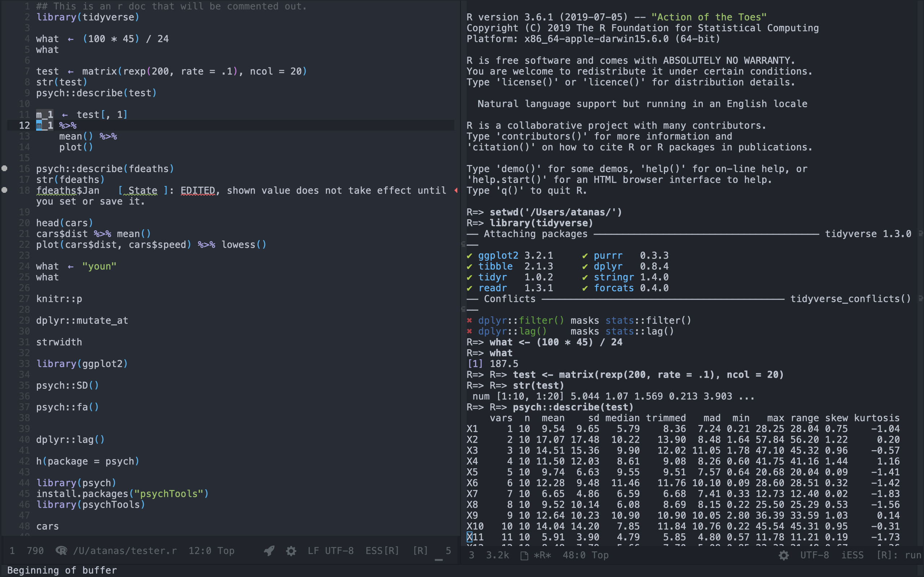Click the rocket icon in the left modeline
Viewport: 924px width, 577px height.
tap(269, 551)
